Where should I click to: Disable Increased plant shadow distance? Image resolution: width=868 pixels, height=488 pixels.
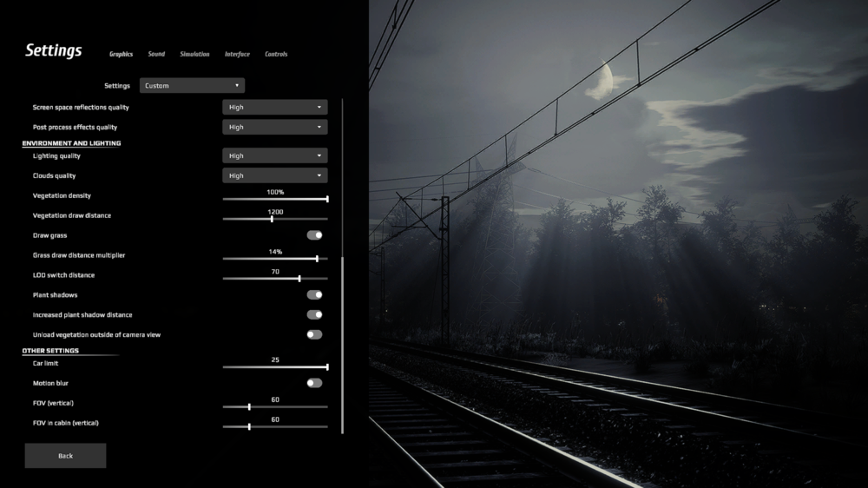pyautogui.click(x=314, y=314)
